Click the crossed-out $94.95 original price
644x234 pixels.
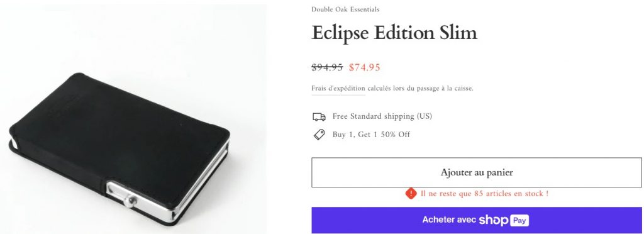[x=327, y=67]
